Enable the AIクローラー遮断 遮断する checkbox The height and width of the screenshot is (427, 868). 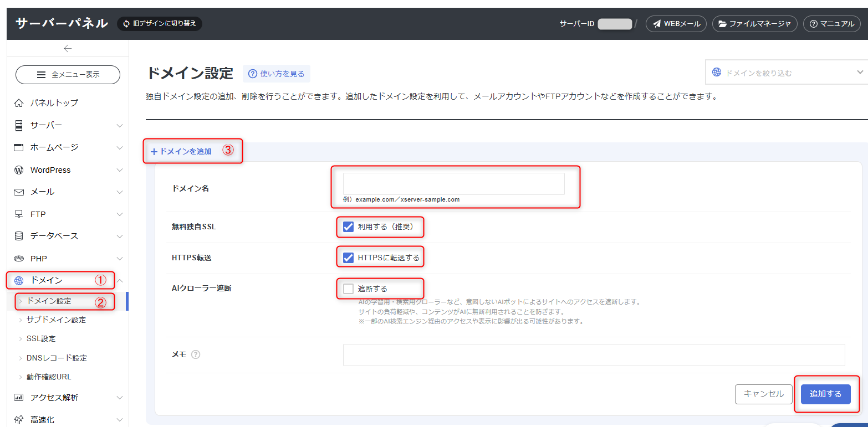click(x=348, y=289)
